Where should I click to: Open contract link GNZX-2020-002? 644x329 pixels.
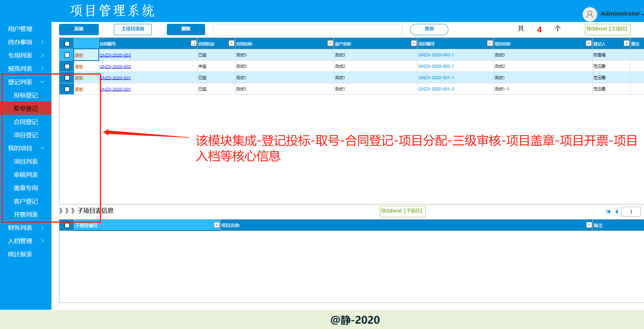pos(115,67)
